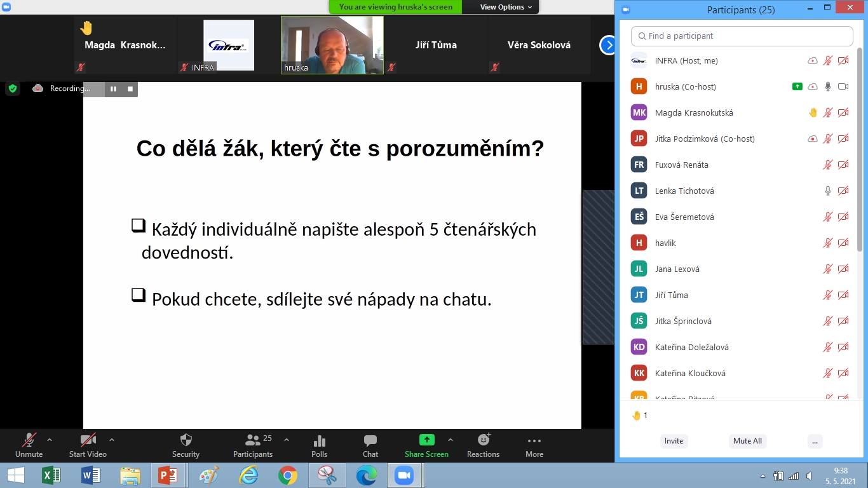
Task: Start Video from the Zoom toolbar
Action: 88,445
